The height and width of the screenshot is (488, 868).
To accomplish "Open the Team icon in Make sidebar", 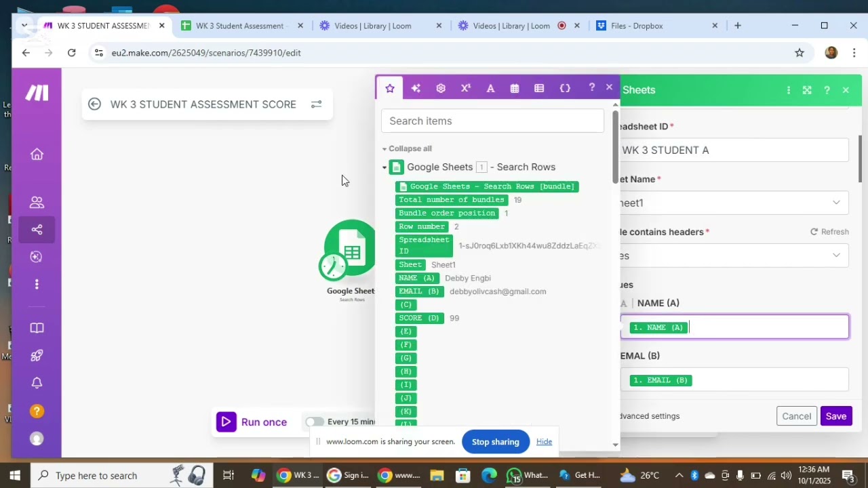I will tap(37, 203).
